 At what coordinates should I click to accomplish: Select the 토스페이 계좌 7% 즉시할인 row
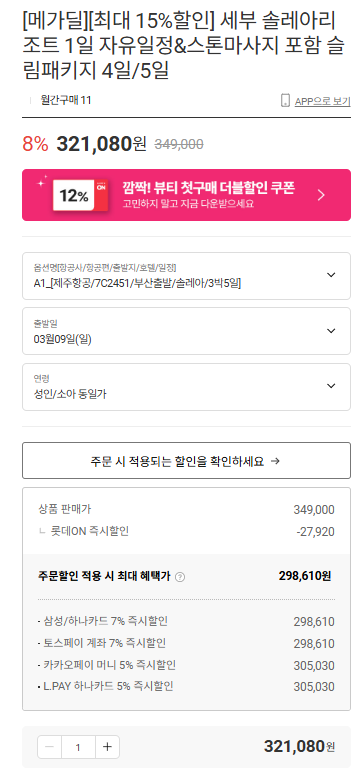point(186,643)
